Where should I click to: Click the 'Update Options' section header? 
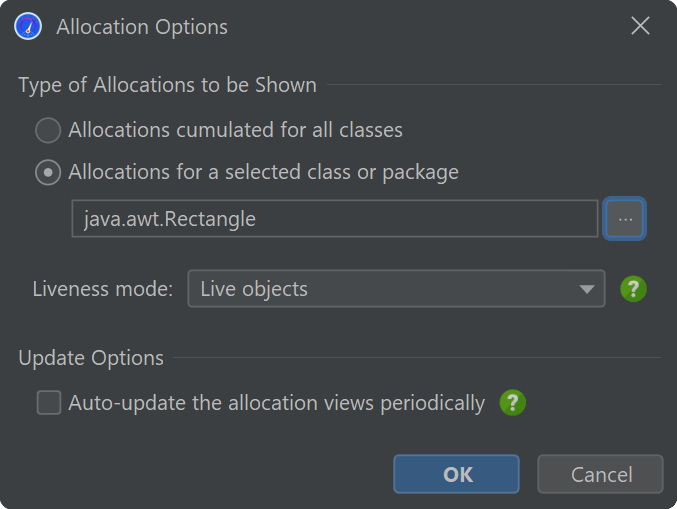91,358
